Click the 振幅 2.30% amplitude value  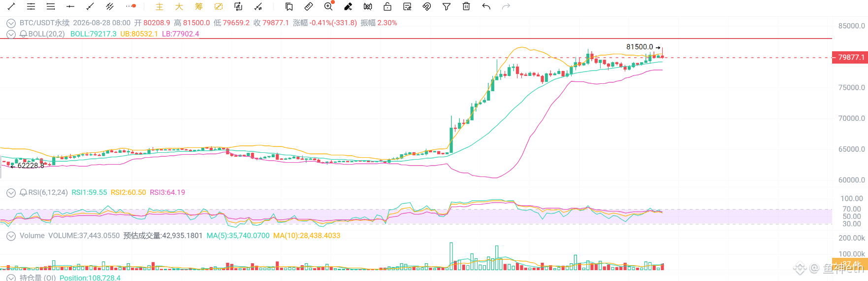tap(379, 23)
